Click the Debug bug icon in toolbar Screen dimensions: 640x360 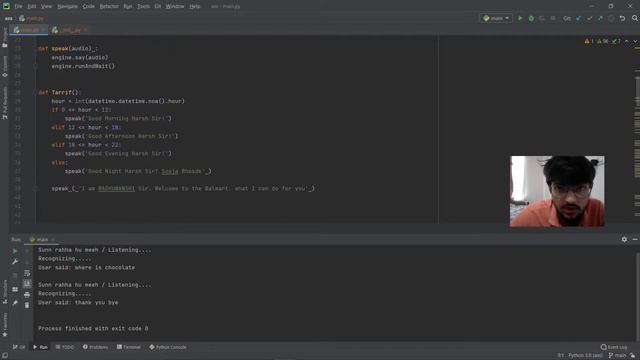[531, 18]
